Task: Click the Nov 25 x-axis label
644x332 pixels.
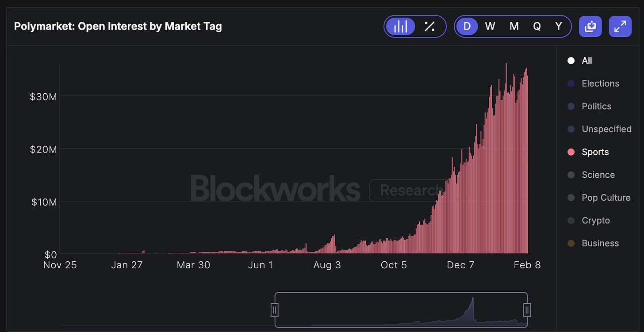Action: (x=60, y=265)
